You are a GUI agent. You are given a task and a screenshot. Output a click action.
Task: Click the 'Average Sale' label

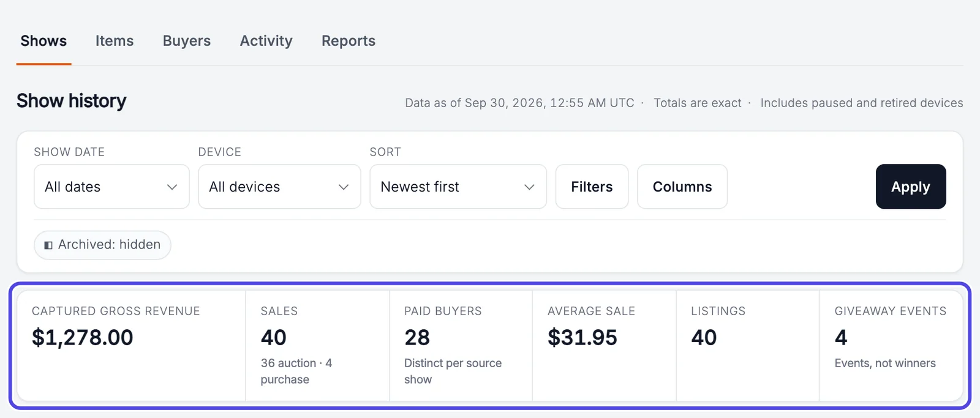click(x=591, y=311)
